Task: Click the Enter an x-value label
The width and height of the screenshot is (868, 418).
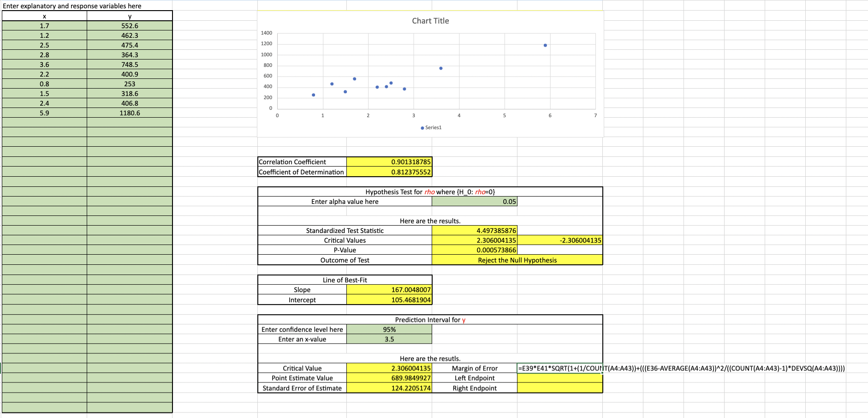Action: 302,339
